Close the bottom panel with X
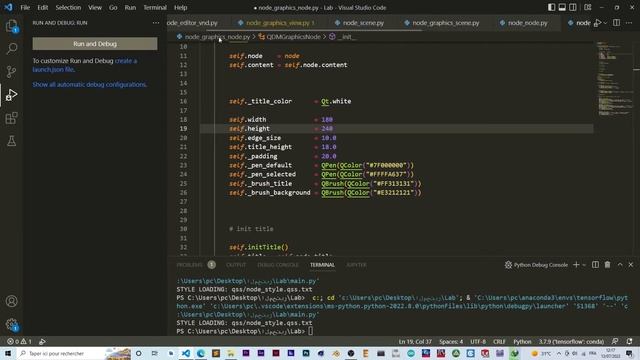640x360 pixels. pos(631,265)
